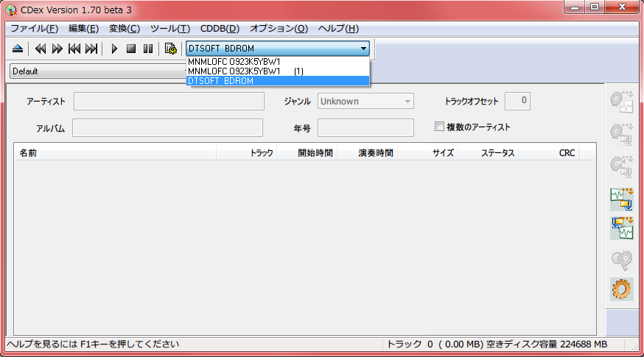
Task: Sort by the サイズ column header
Action: click(427, 152)
